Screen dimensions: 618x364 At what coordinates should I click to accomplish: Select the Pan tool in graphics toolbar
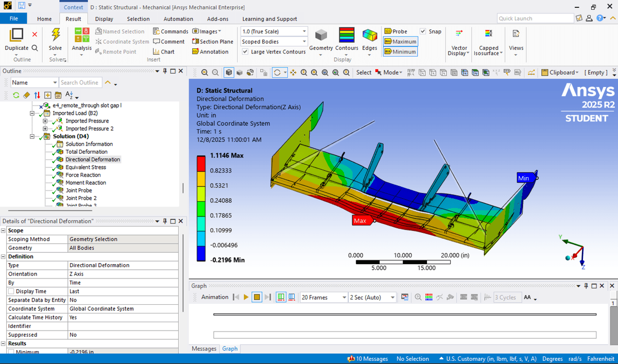tap(293, 73)
